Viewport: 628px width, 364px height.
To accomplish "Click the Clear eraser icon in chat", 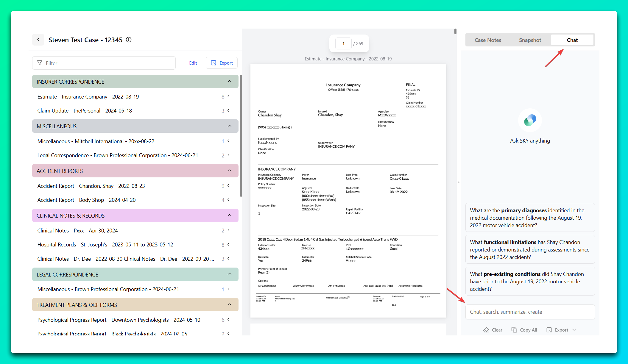I will coord(486,330).
